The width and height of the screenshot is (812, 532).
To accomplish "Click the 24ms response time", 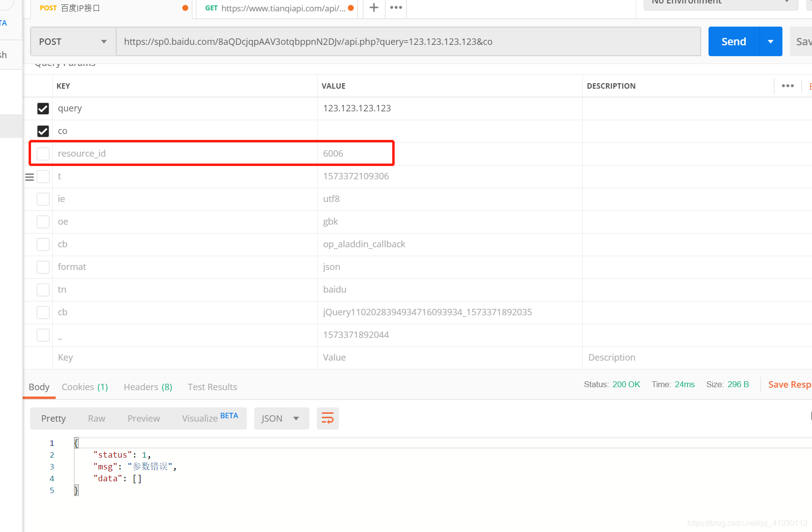I will coord(685,384).
